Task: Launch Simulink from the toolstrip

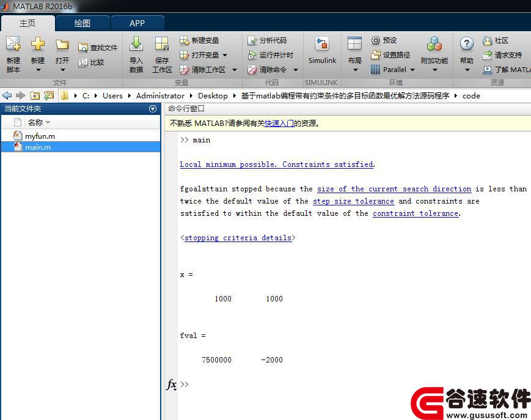Action: 322,51
